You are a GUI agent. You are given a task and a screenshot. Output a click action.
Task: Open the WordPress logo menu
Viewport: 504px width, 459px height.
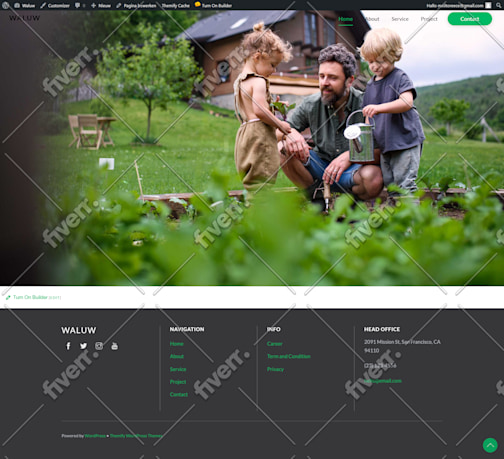click(6, 5)
